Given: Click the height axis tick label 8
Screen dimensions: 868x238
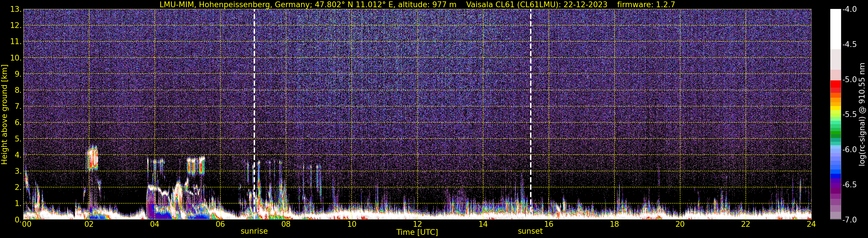Looking at the screenshot, I should click(18, 90).
